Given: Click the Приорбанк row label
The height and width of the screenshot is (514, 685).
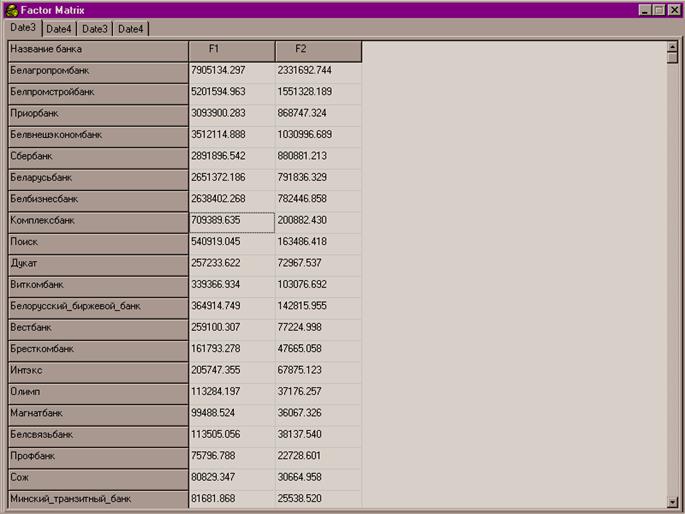Looking at the screenshot, I should [97, 114].
